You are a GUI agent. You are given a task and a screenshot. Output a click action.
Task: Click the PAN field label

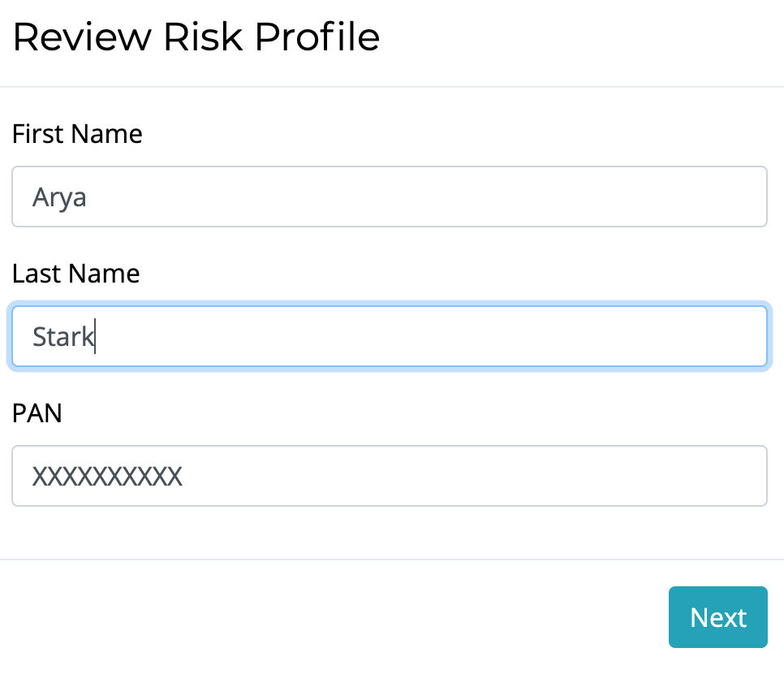tap(37, 413)
